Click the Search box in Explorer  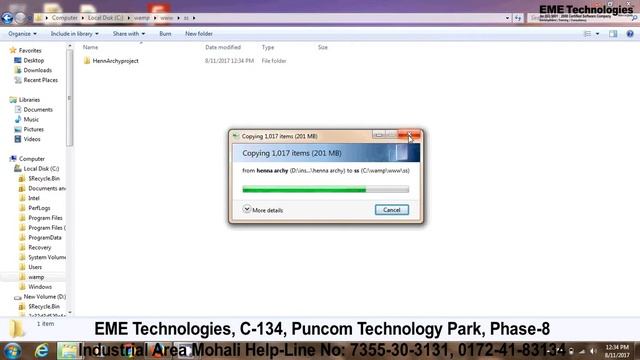tap(582, 18)
